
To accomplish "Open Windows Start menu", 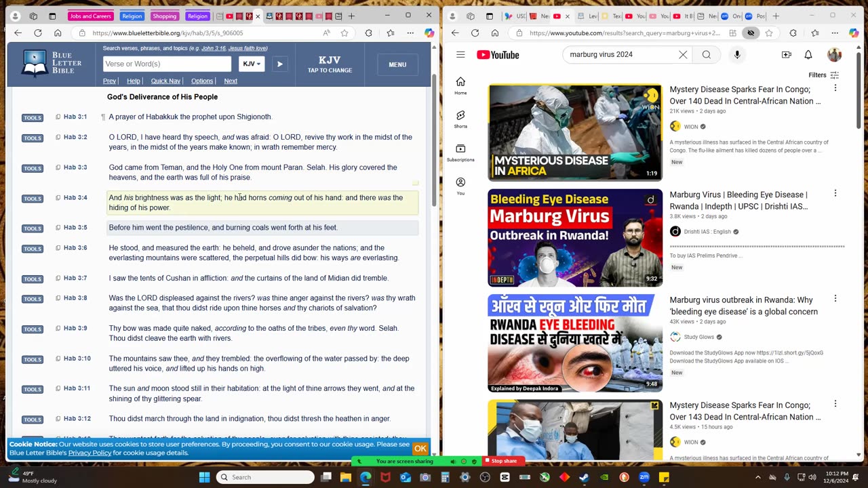I will (x=204, y=477).
